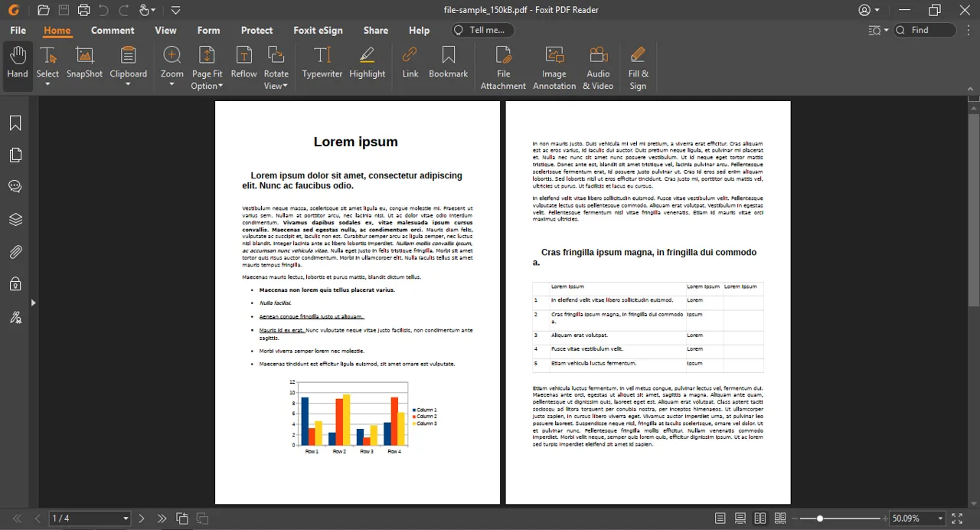
Task: Open the touch mode dropdown in title bar
Action: [152, 11]
